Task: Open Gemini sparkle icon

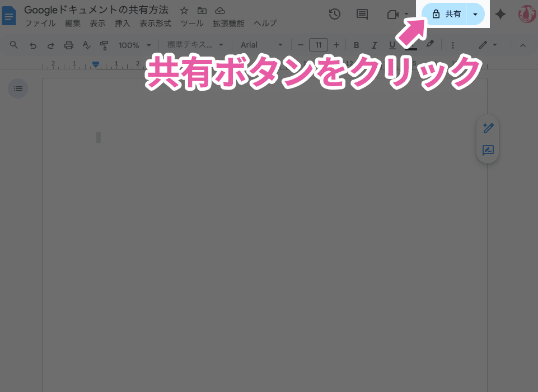Action: (x=500, y=15)
